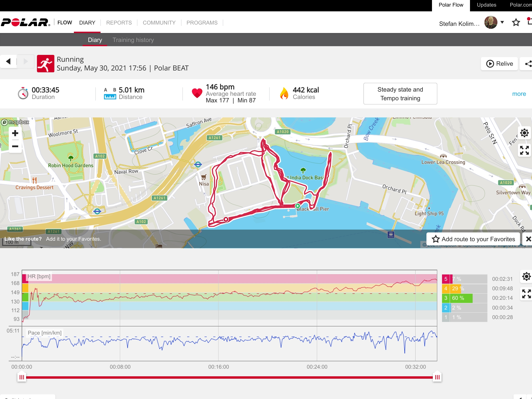
Task: Click the 00:16:00 time axis label
Action: 218,367
